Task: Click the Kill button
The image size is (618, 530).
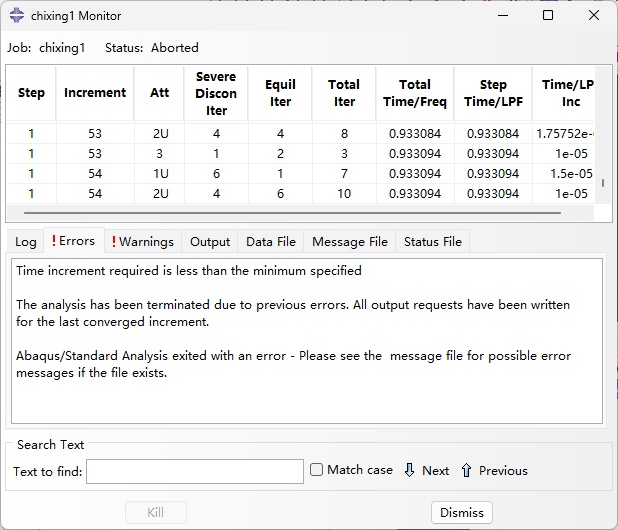Action: [155, 512]
